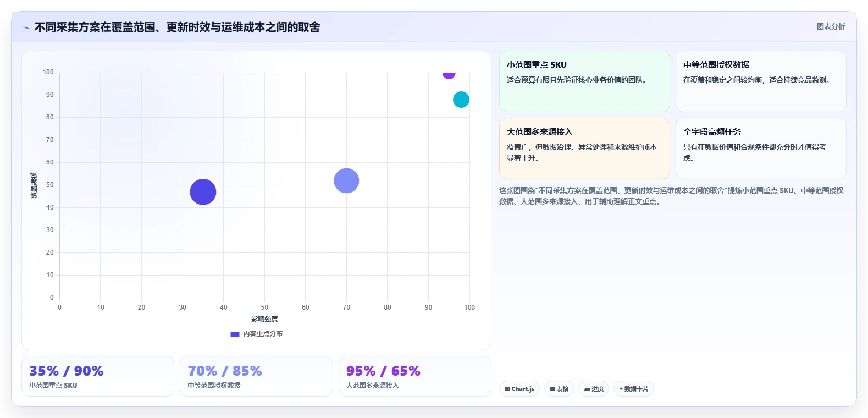
Task: Click the main title 不同采集方案
Action: click(177, 27)
